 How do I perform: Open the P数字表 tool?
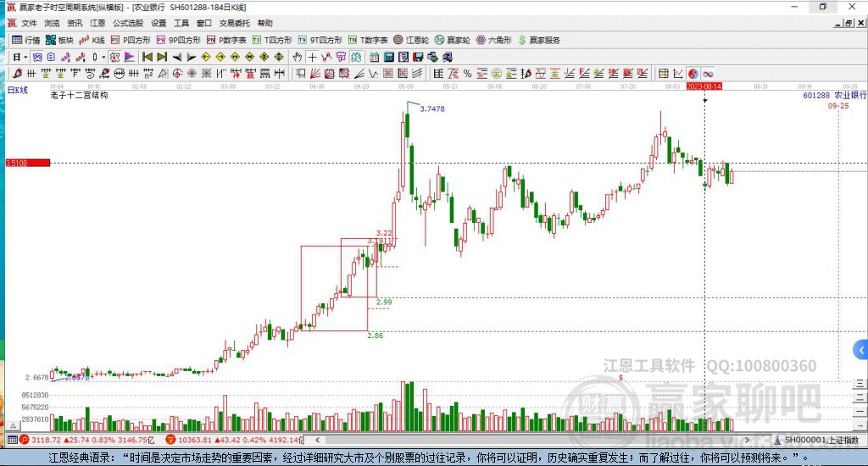click(226, 40)
